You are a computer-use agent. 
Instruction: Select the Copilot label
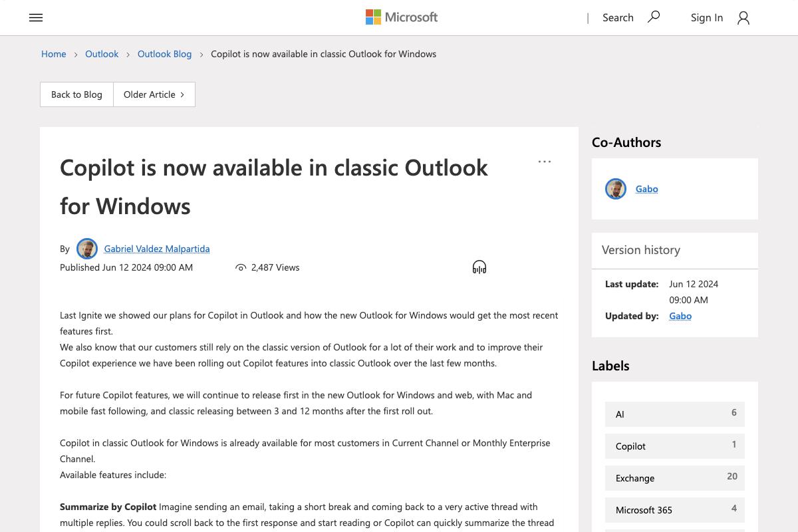(x=675, y=446)
